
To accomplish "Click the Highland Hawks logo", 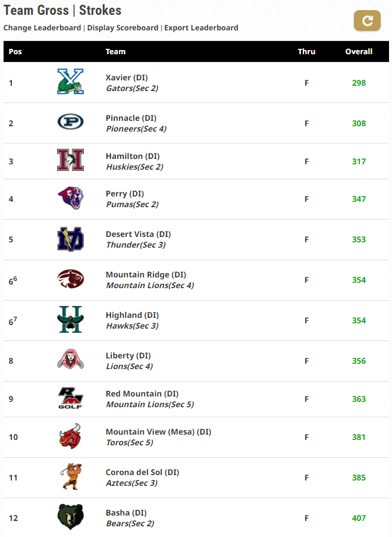I will coord(70,319).
